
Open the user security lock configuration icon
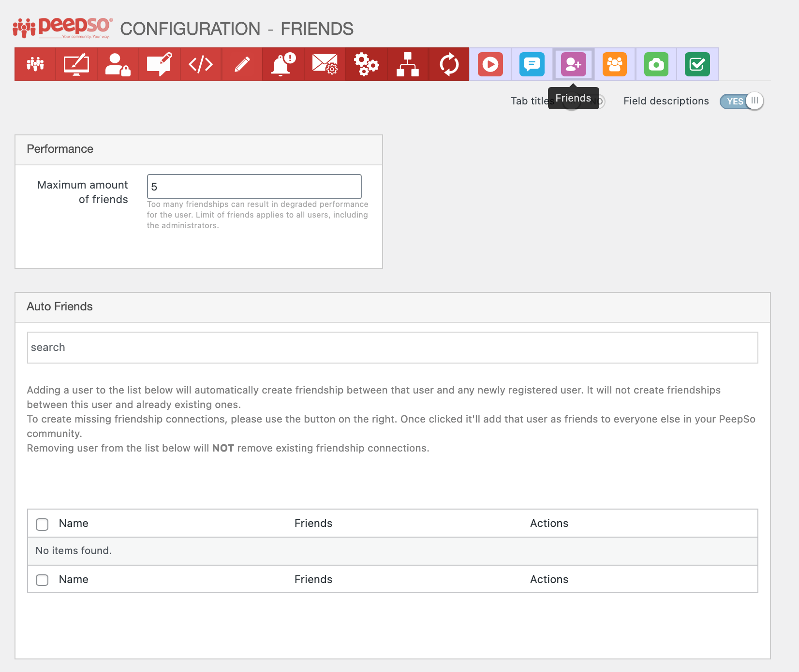pos(118,64)
